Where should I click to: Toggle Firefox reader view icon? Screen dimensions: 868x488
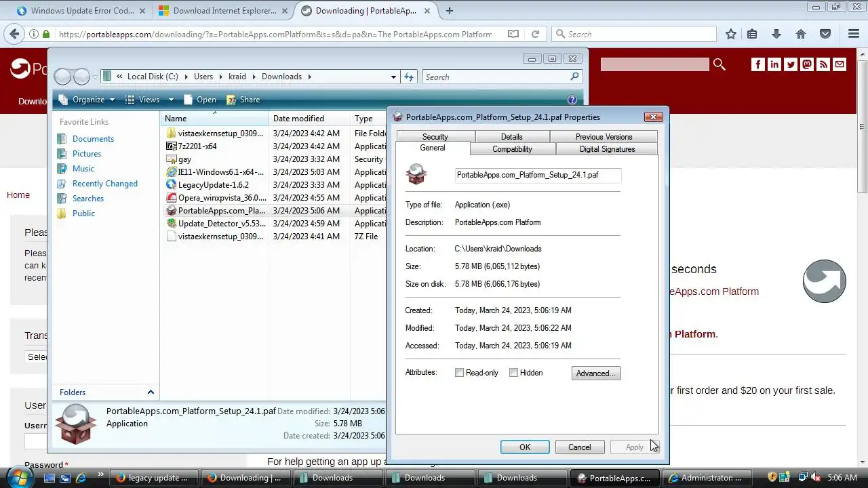click(513, 34)
